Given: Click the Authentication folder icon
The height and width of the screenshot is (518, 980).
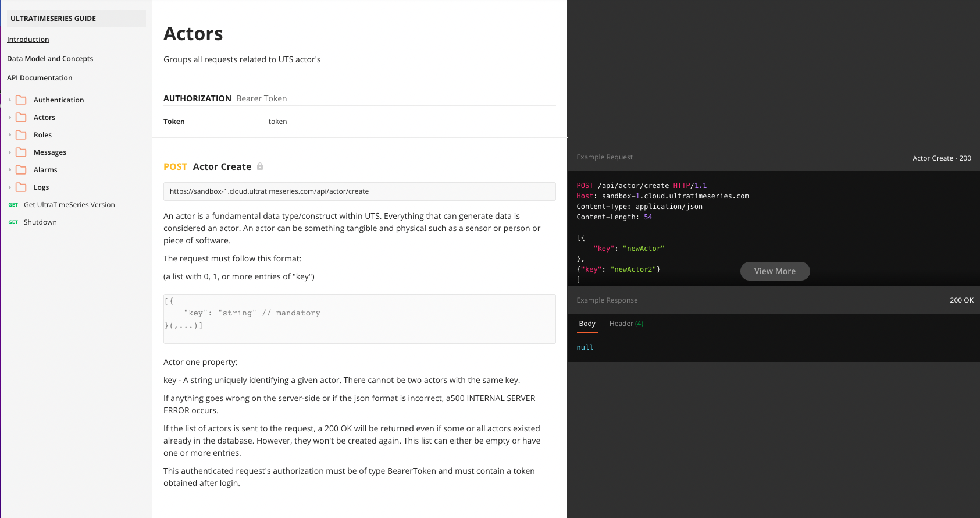Looking at the screenshot, I should coord(21,100).
